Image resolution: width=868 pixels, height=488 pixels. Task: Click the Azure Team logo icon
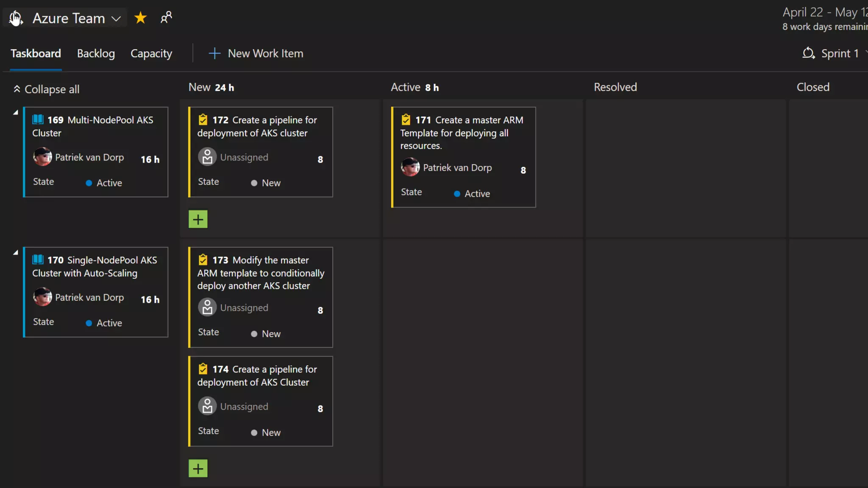[x=16, y=18]
